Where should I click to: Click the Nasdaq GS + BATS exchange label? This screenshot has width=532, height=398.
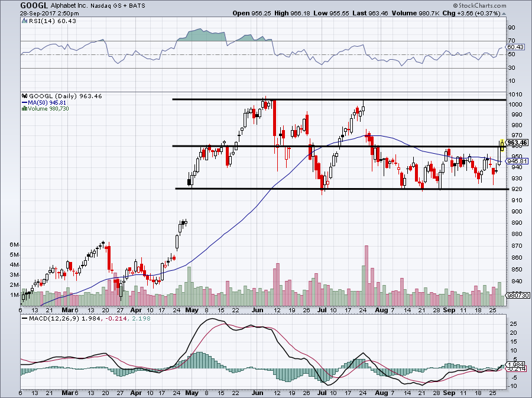[x=118, y=6]
